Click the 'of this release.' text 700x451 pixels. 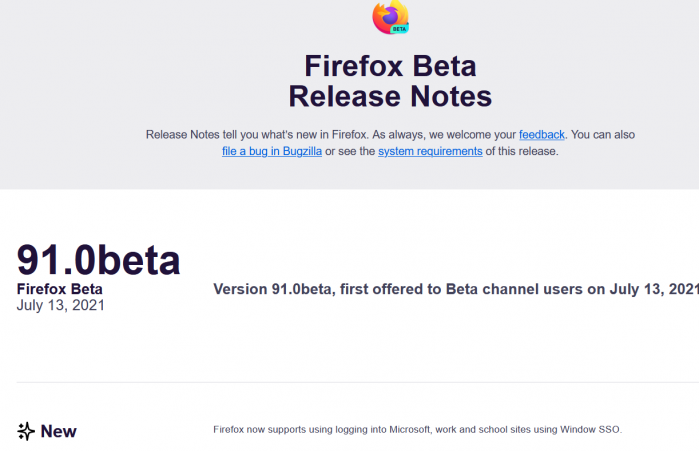pyautogui.click(x=522, y=151)
